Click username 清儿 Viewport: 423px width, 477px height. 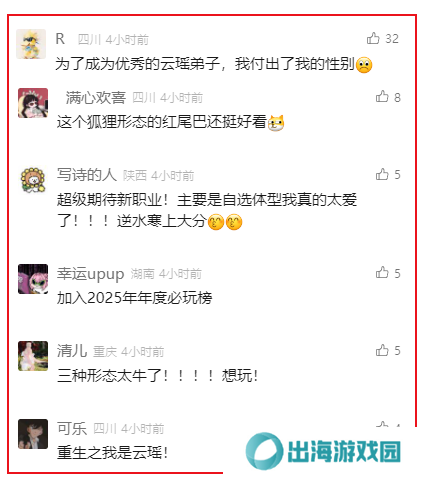(x=72, y=351)
